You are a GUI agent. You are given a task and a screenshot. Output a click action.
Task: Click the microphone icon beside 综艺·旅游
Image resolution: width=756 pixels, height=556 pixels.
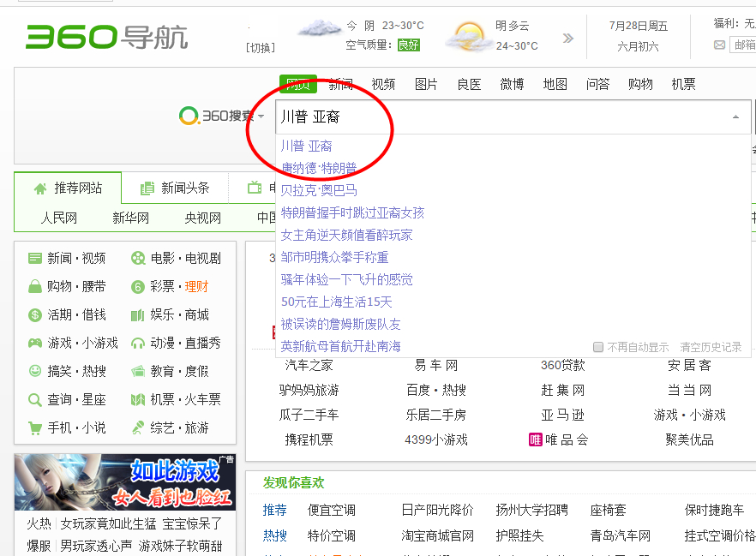(138, 427)
